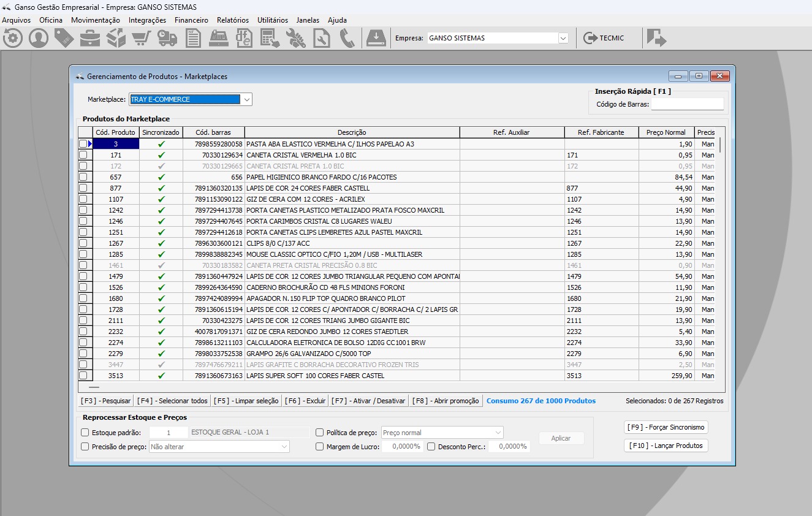Open the Oficina menu
Screen dimensions: 812x516
pos(51,20)
